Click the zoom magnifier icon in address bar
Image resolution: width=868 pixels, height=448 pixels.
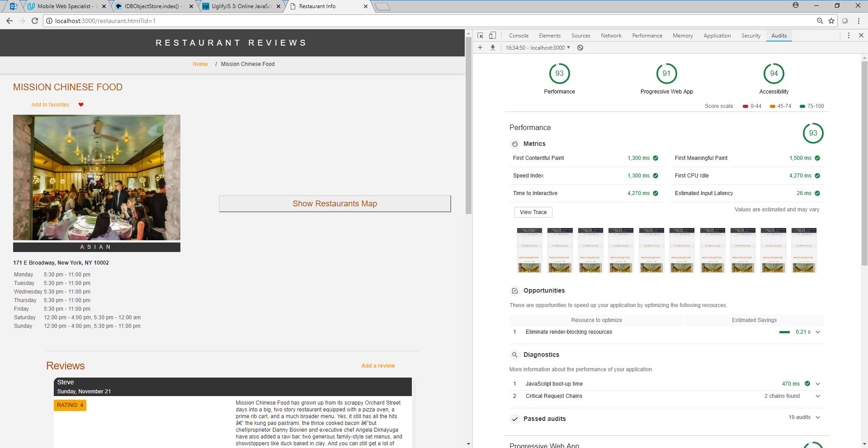(820, 21)
